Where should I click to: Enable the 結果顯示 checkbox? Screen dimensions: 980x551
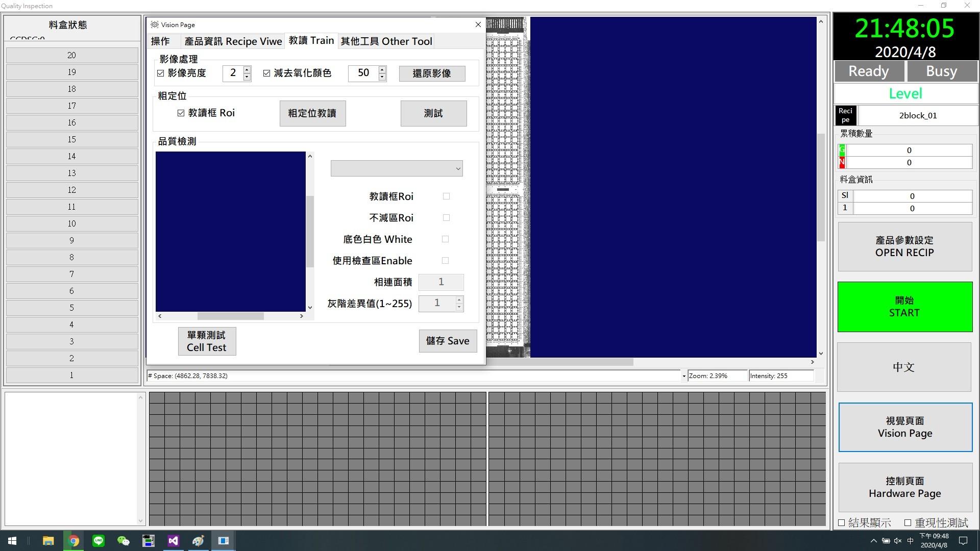842,523
